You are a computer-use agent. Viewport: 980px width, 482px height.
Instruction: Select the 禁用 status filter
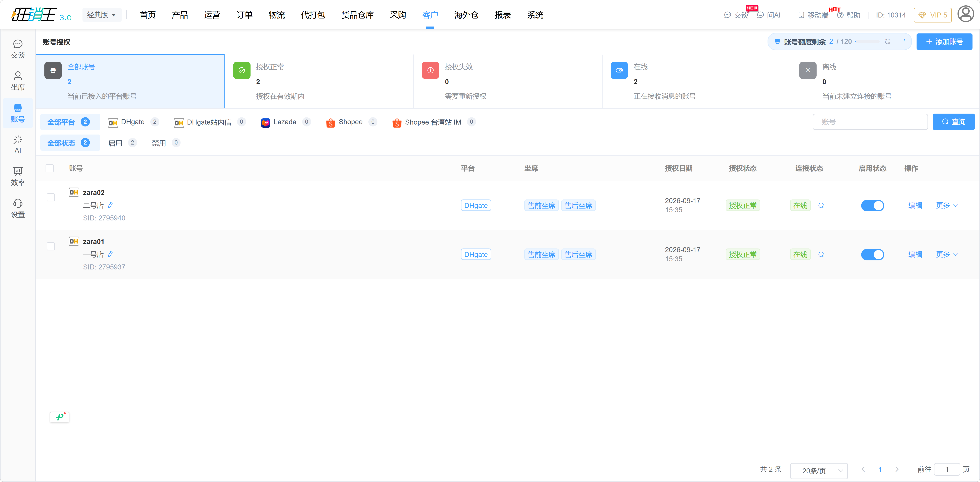click(x=166, y=143)
